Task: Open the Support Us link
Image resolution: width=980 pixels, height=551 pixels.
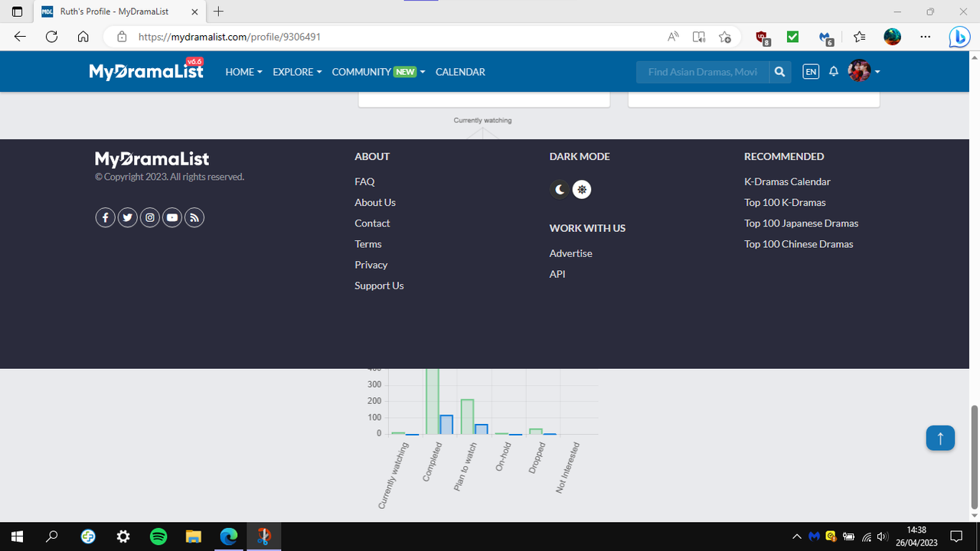Action: tap(379, 285)
